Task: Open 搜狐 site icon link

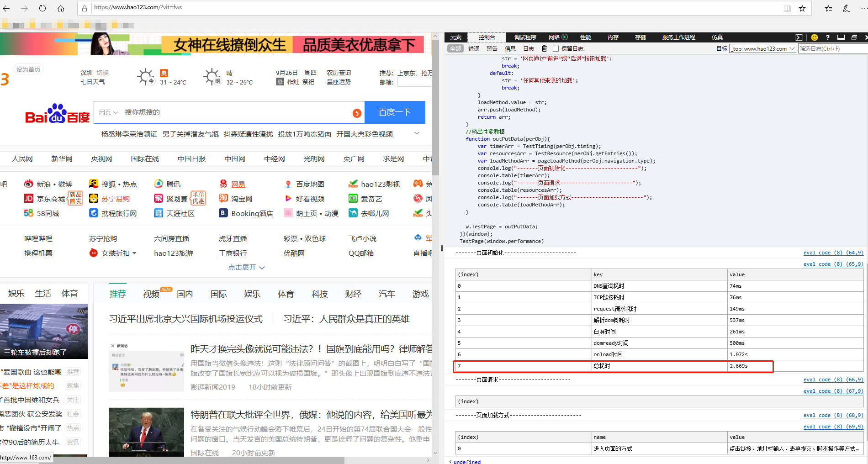Action: (x=94, y=184)
